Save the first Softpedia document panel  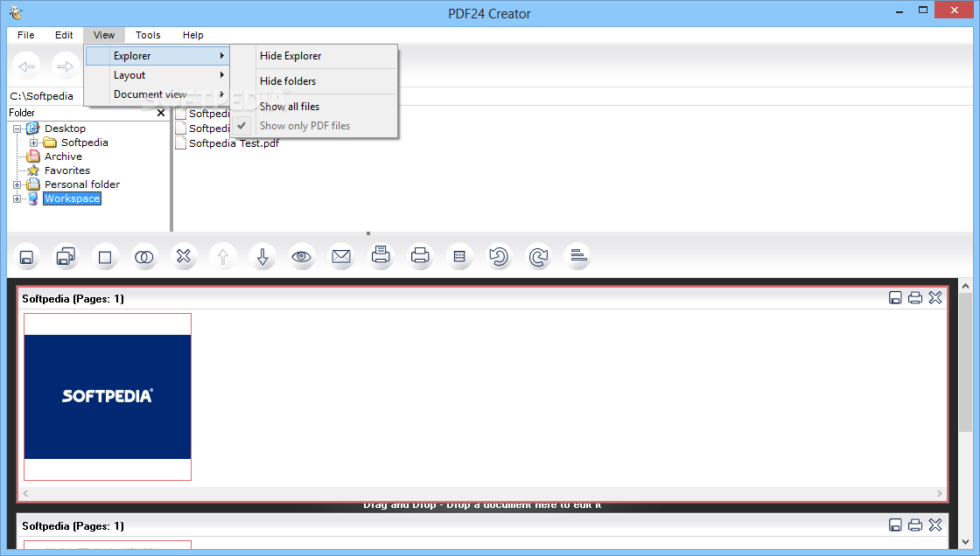pyautogui.click(x=895, y=298)
